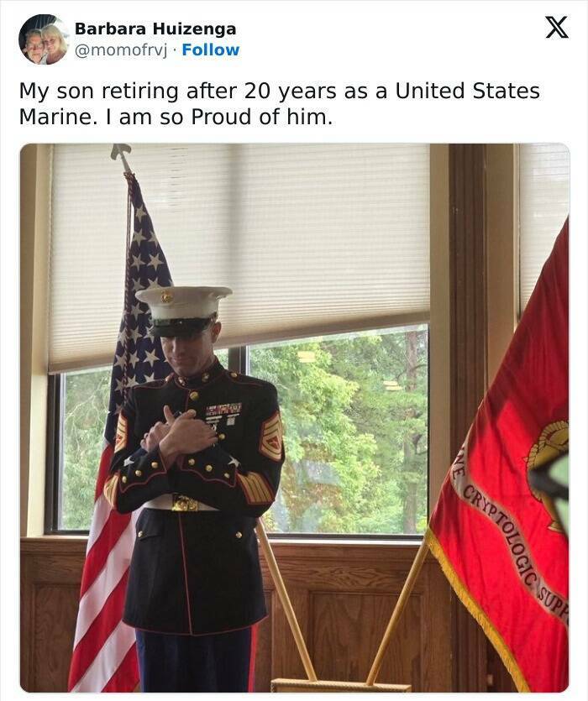Follow the @momofrvj account
The width and height of the screenshot is (588, 701).
point(211,50)
